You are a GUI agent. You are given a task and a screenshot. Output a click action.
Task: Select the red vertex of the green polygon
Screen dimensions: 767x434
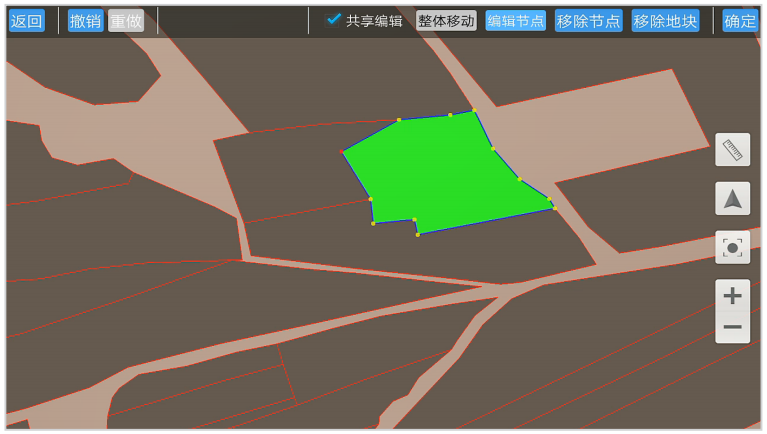pos(343,152)
